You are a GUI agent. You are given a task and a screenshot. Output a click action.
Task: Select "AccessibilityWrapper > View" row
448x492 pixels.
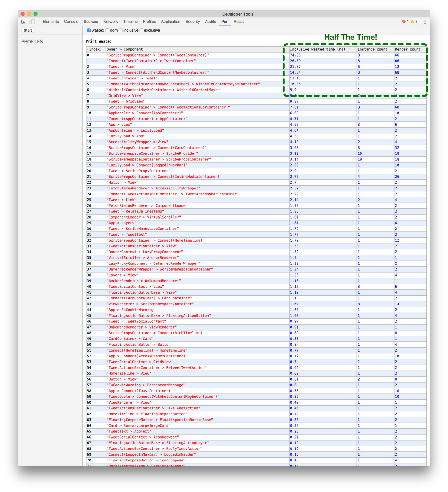256,142
